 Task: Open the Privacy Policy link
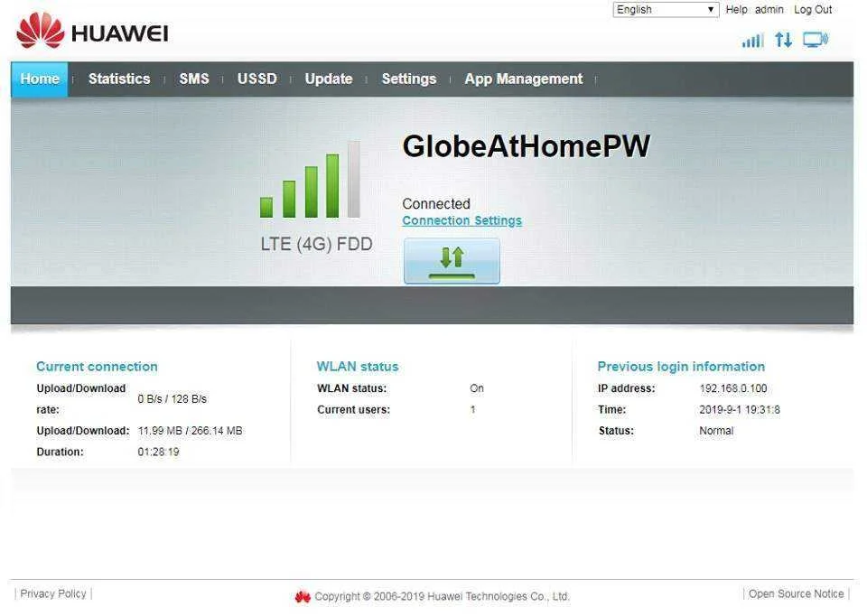pyautogui.click(x=53, y=594)
